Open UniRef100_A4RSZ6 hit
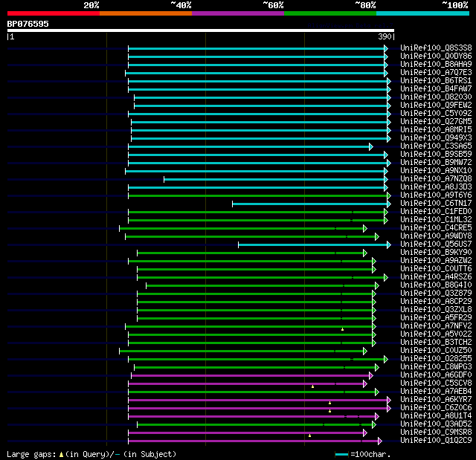Viewport: 476px width, 460px height. coord(436,277)
